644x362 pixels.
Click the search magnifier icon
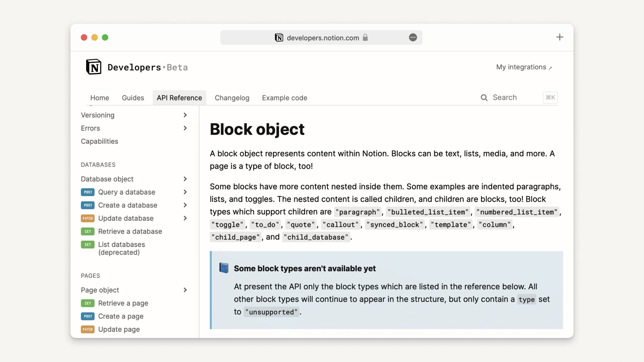coord(484,98)
